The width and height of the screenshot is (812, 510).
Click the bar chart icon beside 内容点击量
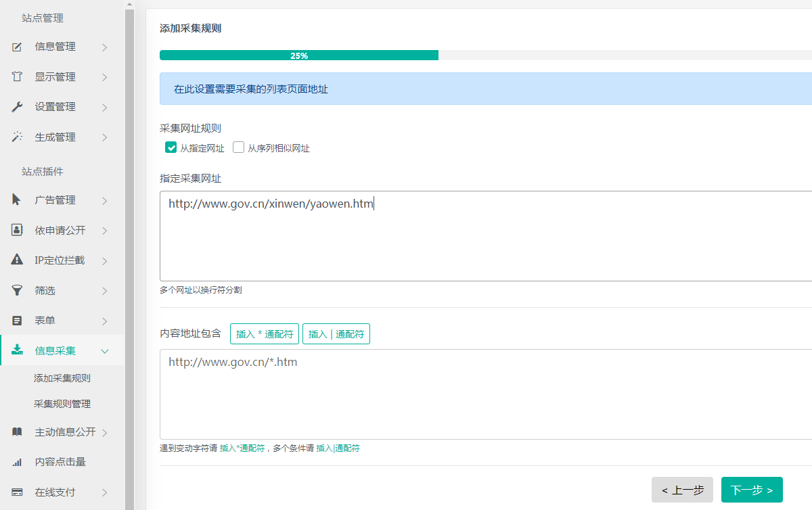(18, 463)
